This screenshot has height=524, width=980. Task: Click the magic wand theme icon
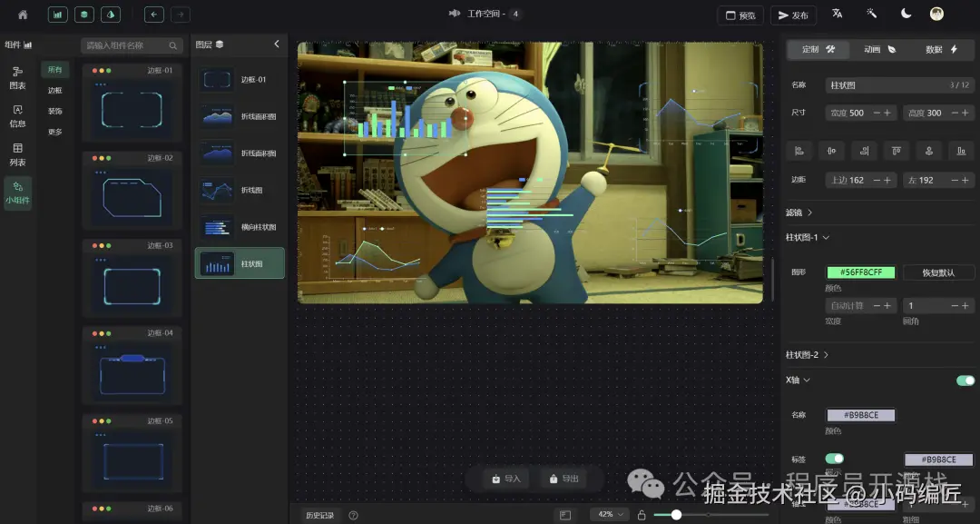(871, 14)
